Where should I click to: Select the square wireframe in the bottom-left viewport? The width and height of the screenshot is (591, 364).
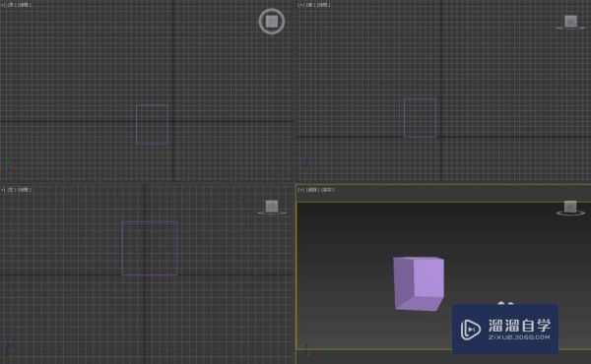(150, 249)
